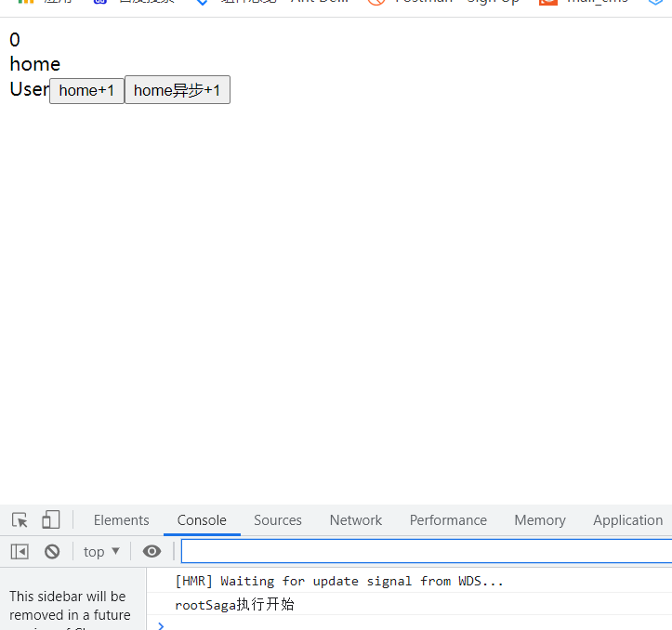Click the counter value 0

point(15,40)
